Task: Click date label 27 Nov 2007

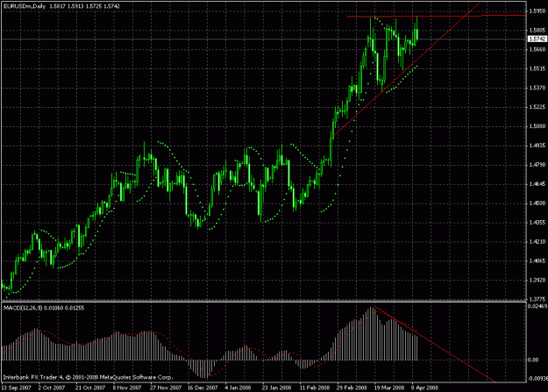Action: 166,388
